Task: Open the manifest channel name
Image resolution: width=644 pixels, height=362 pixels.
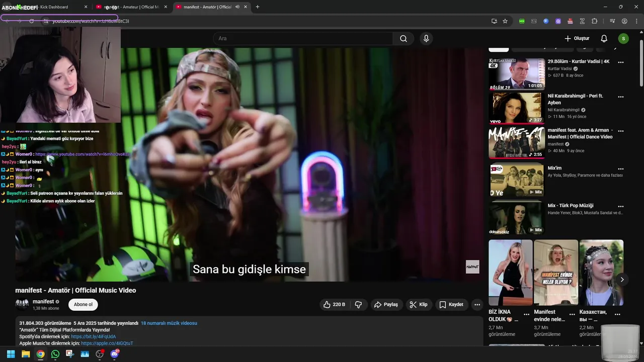Action: 43,302
